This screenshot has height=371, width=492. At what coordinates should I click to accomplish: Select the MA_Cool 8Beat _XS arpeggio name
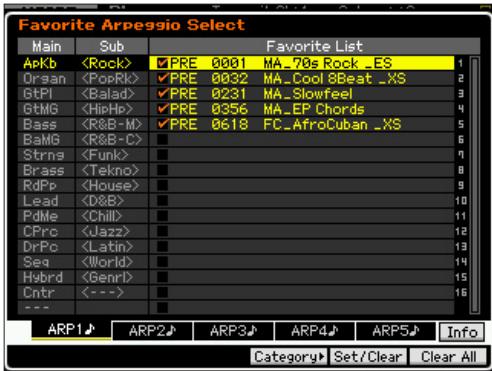click(335, 78)
